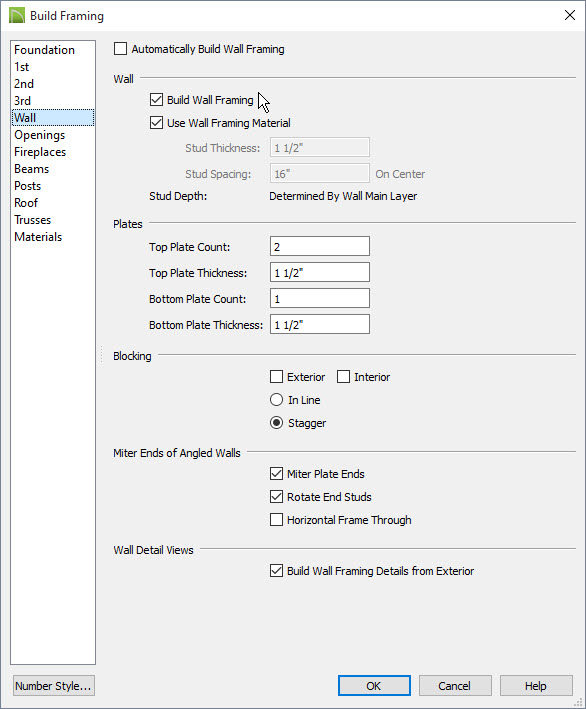Enable Exterior blocking checkbox
Image resolution: width=586 pixels, height=709 pixels.
(x=276, y=377)
